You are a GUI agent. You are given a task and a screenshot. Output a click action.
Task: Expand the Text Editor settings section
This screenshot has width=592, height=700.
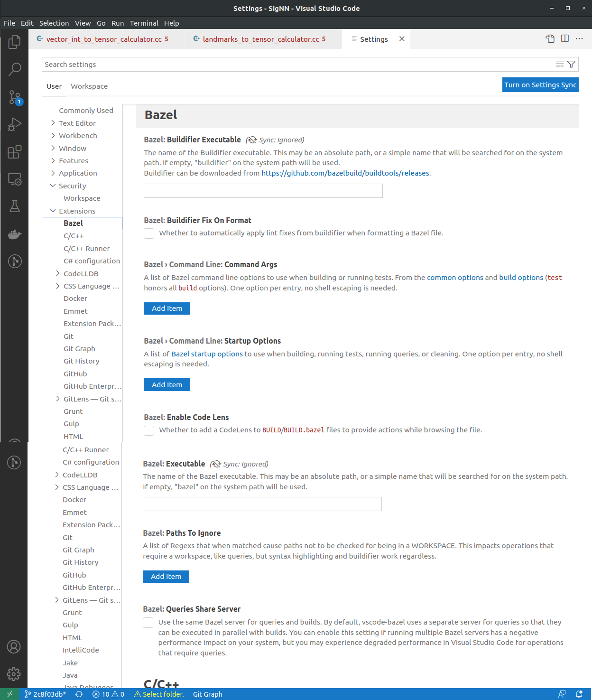tap(53, 123)
